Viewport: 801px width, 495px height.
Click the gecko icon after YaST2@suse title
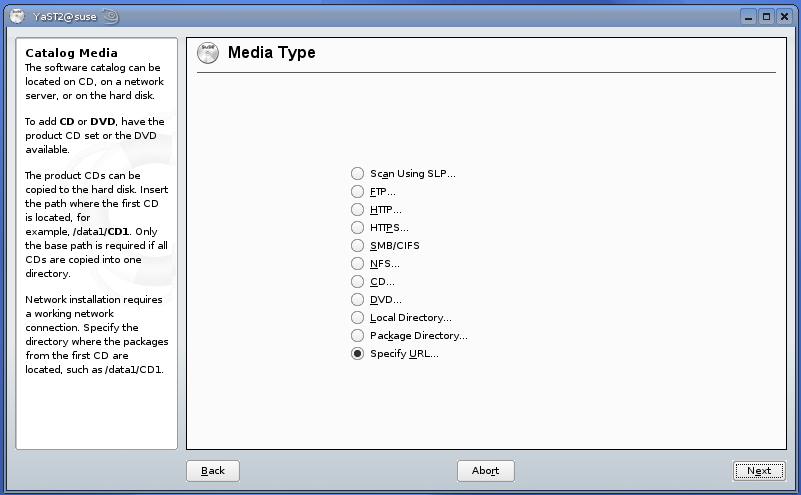pos(111,16)
